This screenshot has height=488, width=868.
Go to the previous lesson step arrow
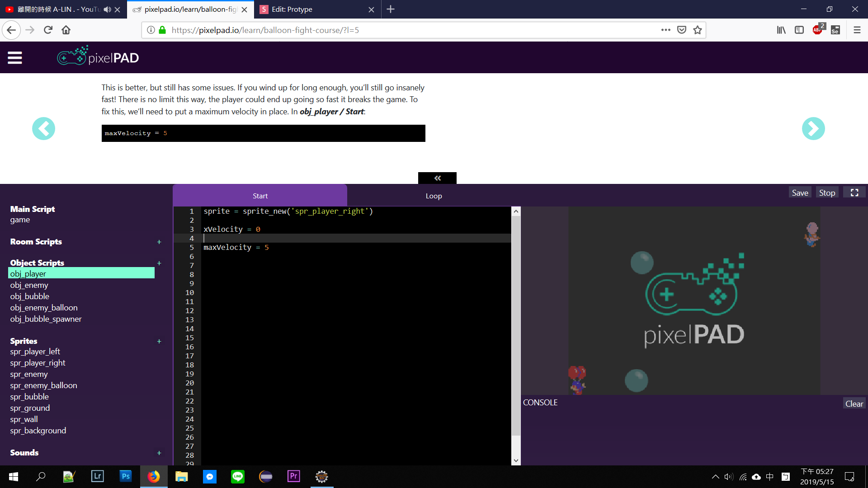pos(43,129)
